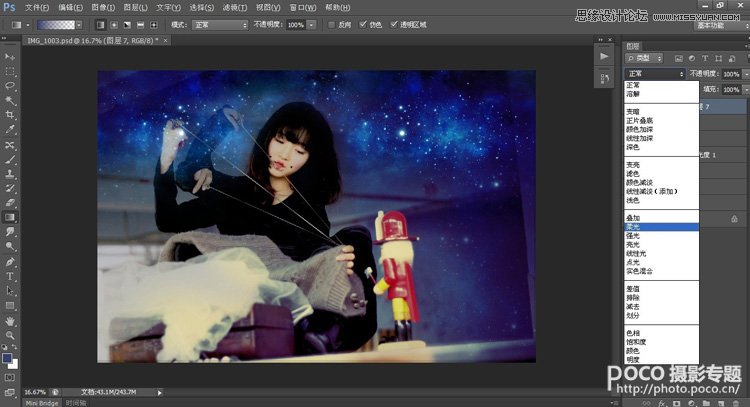The width and height of the screenshot is (750, 407).
Task: Pick 正片叠底 blend mode option
Action: pyautogui.click(x=640, y=121)
